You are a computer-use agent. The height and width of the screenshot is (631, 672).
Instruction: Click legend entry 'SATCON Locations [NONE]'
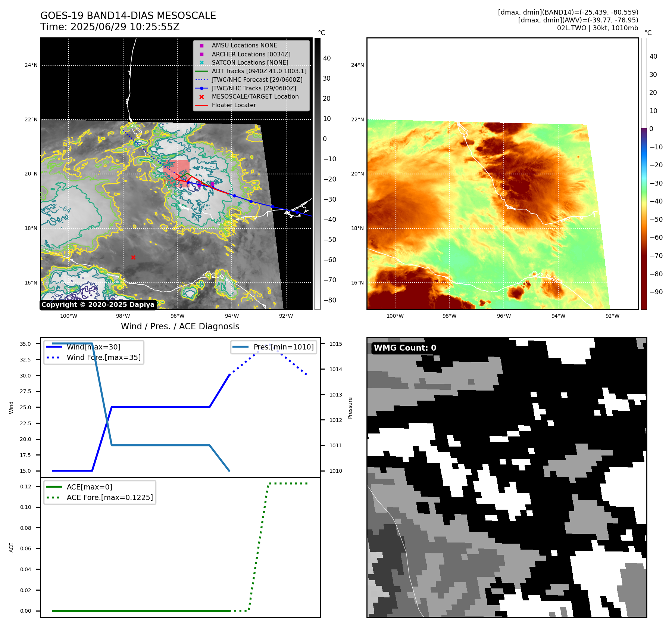click(x=250, y=62)
